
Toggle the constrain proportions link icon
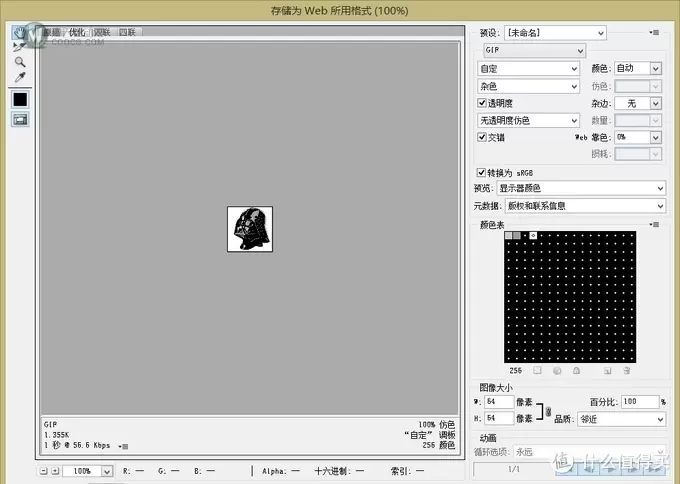point(549,411)
